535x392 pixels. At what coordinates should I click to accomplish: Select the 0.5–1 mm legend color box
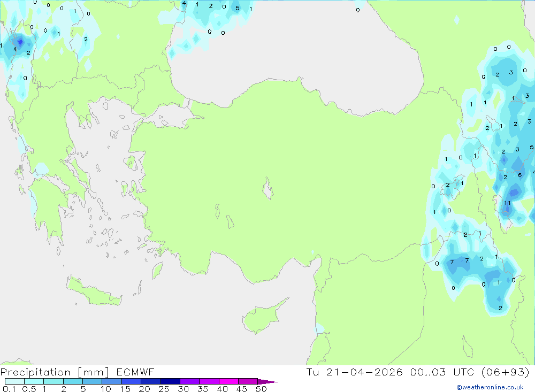(x=34, y=381)
